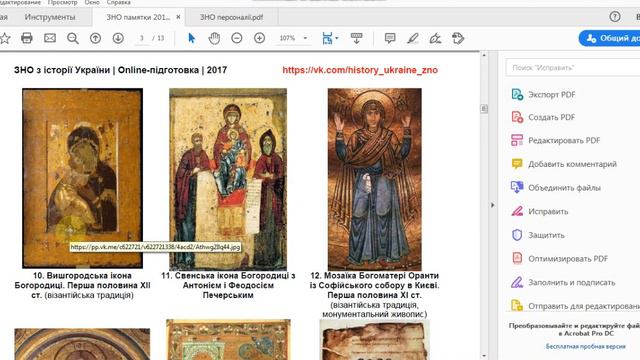The width and height of the screenshot is (640, 360).
Task: Click the vertical scrollbar thumb
Action: tap(484, 109)
